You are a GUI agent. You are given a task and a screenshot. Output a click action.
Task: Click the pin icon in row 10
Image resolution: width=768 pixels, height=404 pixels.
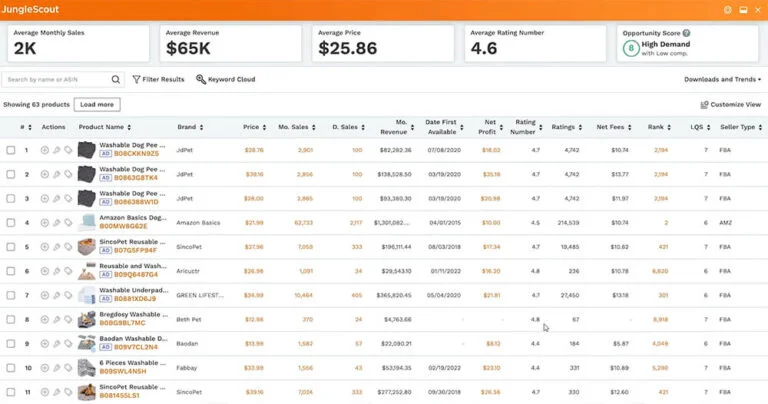tap(57, 368)
